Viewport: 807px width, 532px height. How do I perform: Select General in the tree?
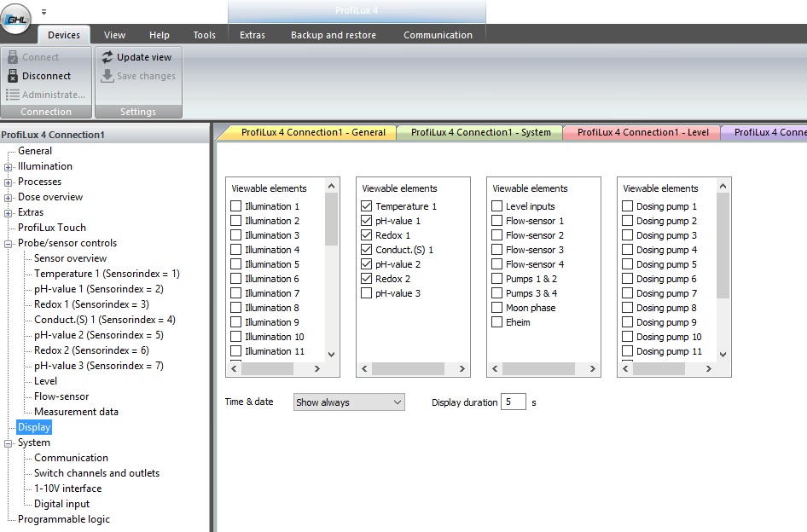34,151
